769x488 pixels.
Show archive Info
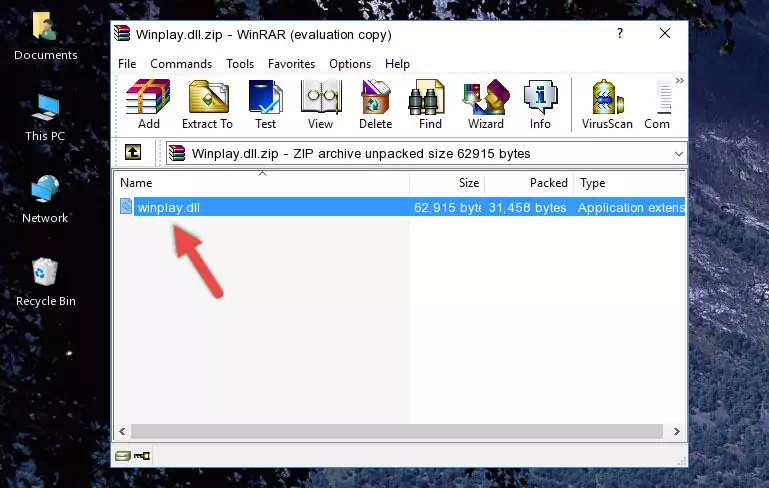pos(540,104)
